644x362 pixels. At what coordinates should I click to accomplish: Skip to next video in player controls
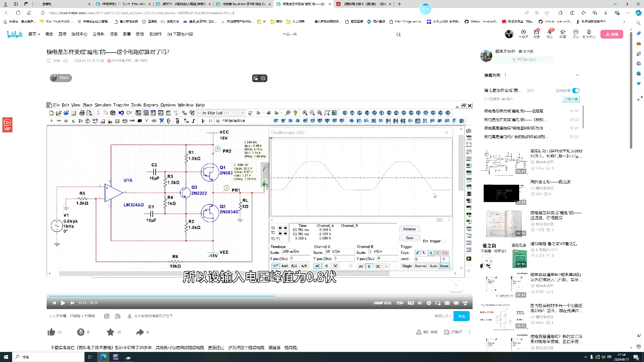point(72,303)
